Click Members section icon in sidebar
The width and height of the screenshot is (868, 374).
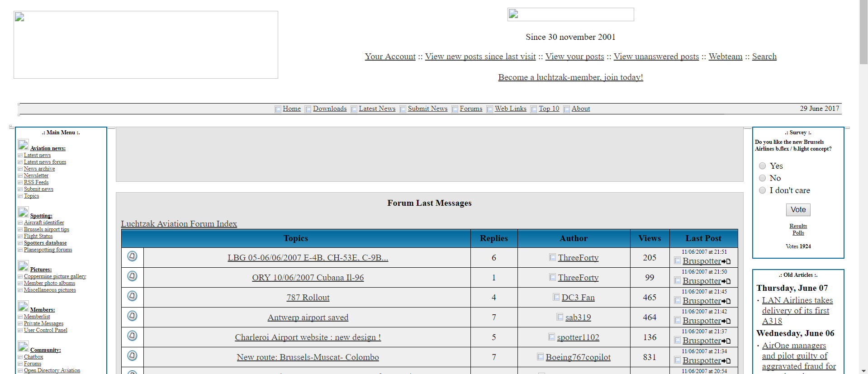23,306
